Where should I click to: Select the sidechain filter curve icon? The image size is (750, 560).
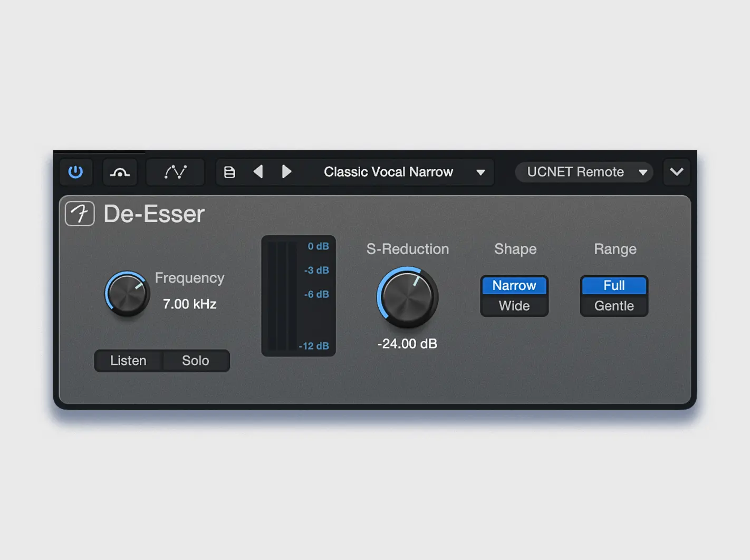(x=120, y=172)
